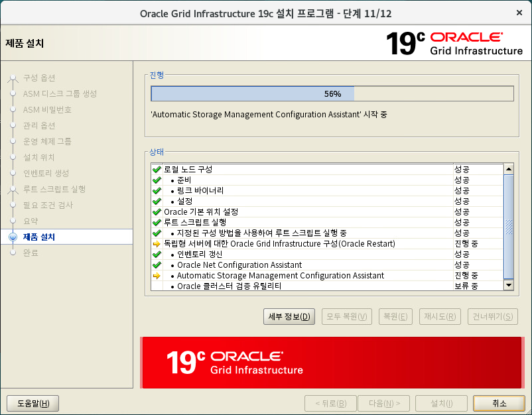Cancel installation with 취소 button

pos(499,404)
